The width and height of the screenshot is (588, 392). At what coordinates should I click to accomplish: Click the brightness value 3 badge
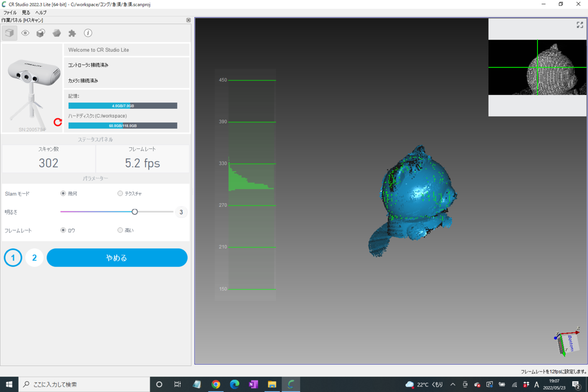pyautogui.click(x=181, y=212)
